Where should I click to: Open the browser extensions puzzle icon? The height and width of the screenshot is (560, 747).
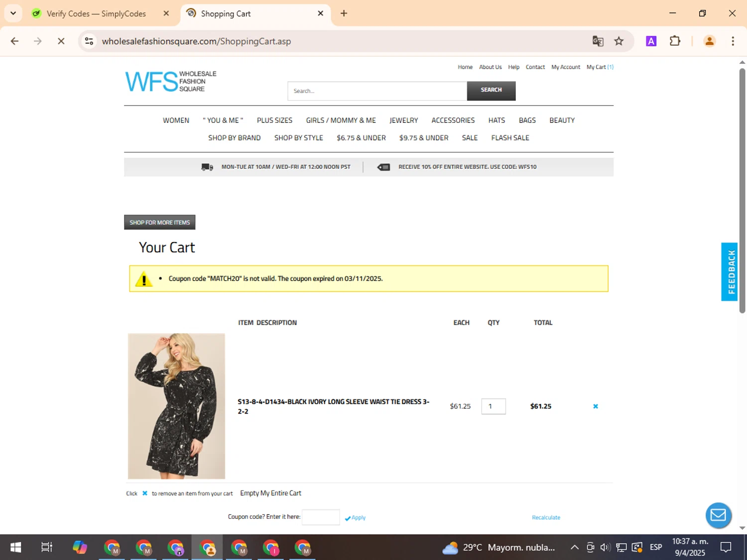(x=675, y=41)
